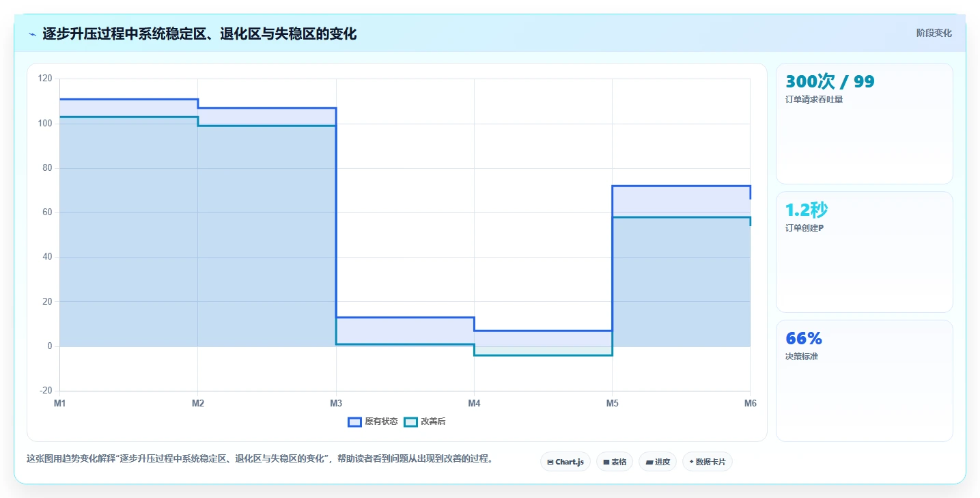Click the M3 x-axis label

(336, 403)
